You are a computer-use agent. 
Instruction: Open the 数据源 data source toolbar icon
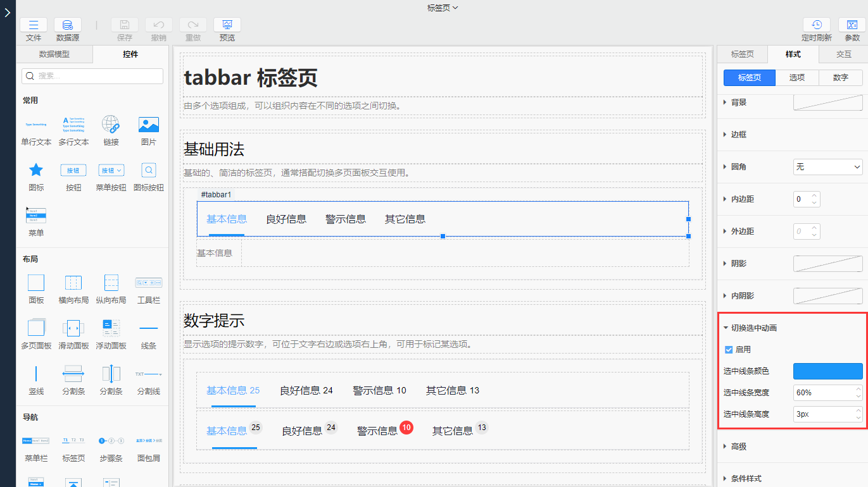click(67, 25)
